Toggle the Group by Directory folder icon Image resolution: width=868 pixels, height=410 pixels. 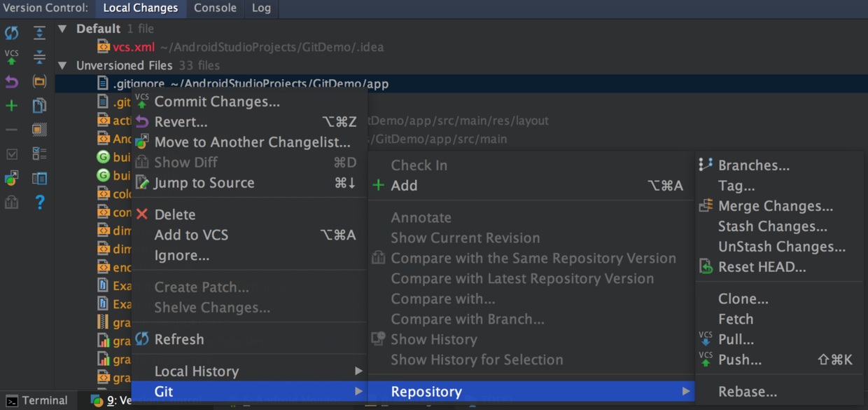[39, 81]
